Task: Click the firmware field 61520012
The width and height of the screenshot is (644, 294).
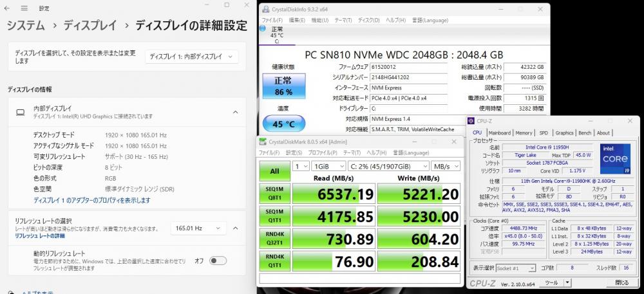Action: click(x=408, y=66)
